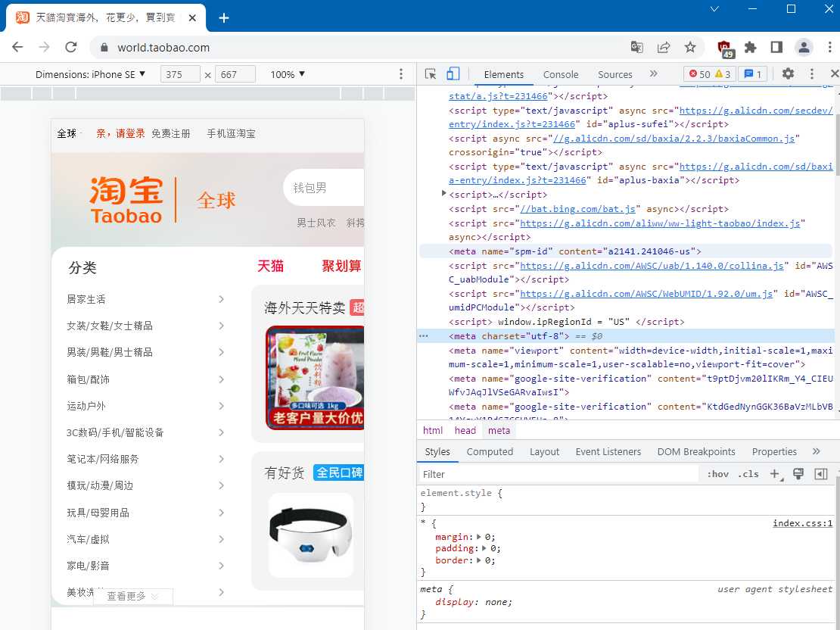Open the Dimensions iPhone SE dropdown
Image resolution: width=840 pixels, height=630 pixels.
(x=90, y=74)
